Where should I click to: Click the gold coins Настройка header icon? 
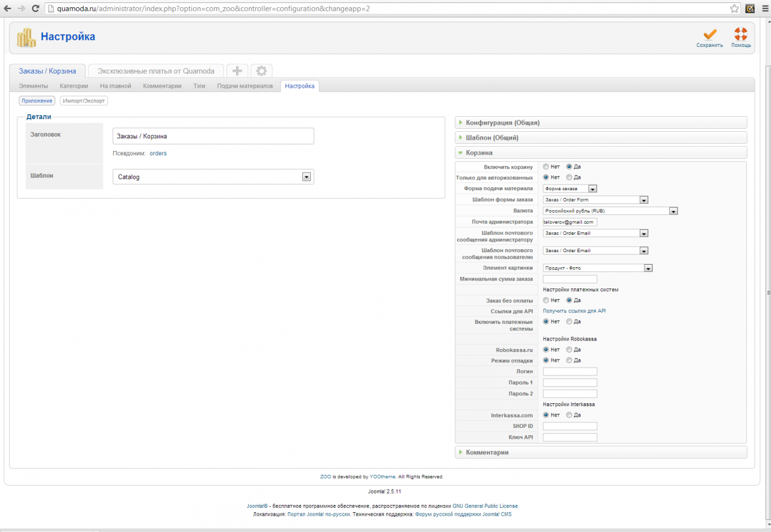26,37
